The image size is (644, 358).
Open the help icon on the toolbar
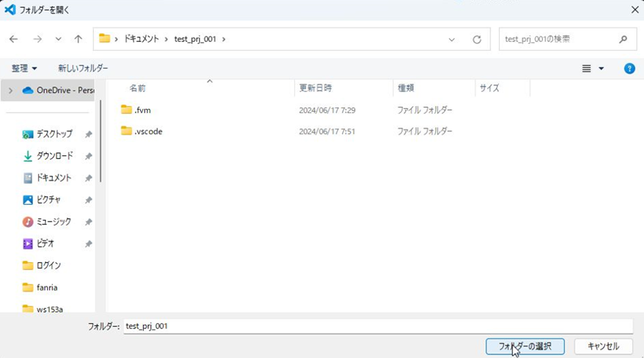(629, 68)
